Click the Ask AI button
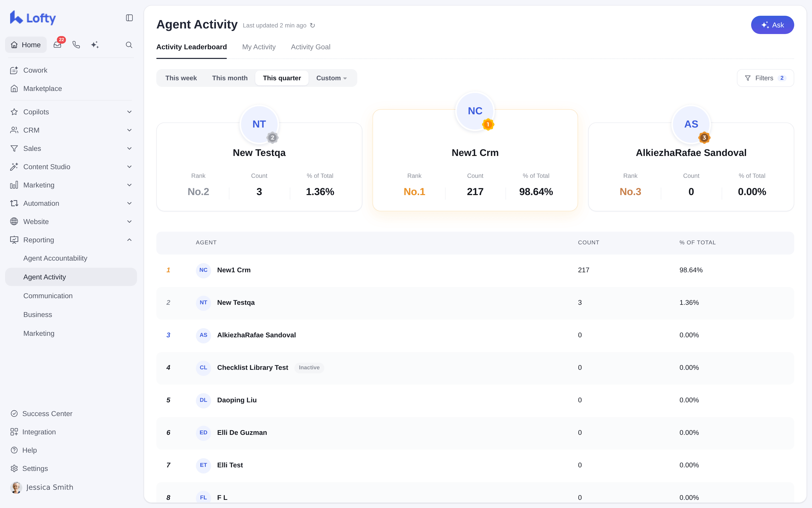 772,25
